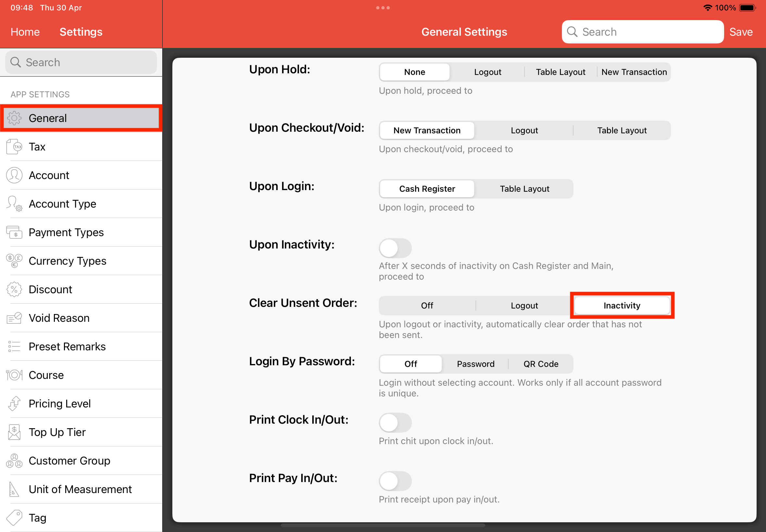Screen dimensions: 766x532
Task: Click the Account Type icon
Action: pos(14,204)
